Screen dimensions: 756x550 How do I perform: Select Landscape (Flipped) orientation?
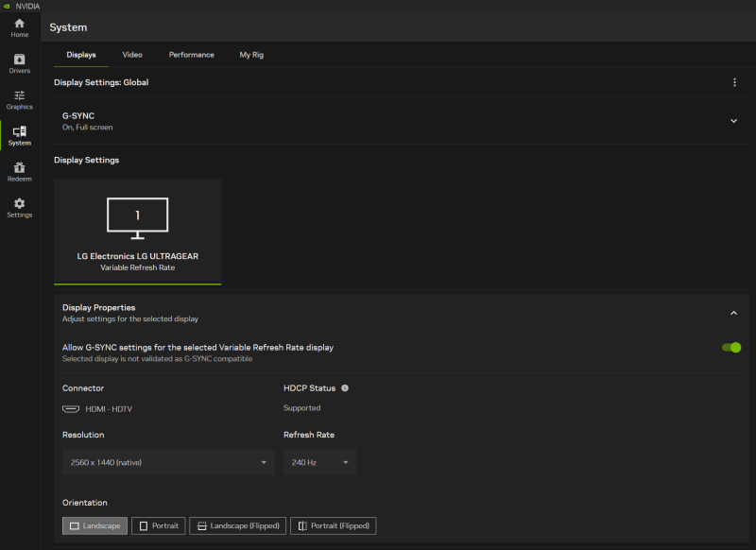point(238,525)
